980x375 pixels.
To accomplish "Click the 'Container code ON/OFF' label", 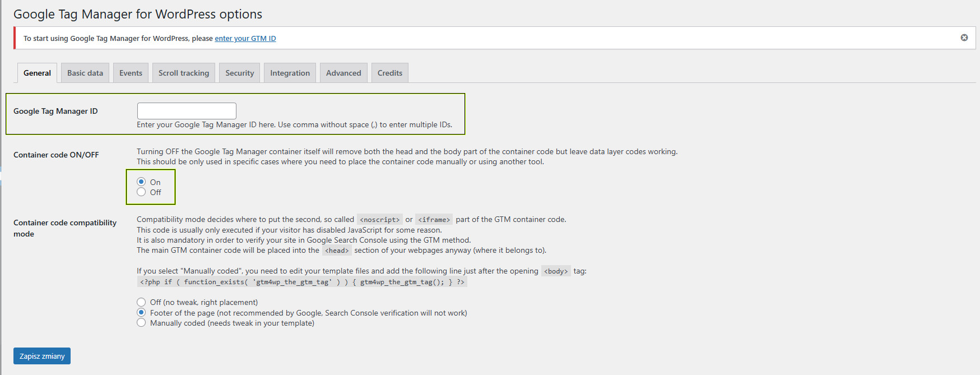I will [56, 155].
